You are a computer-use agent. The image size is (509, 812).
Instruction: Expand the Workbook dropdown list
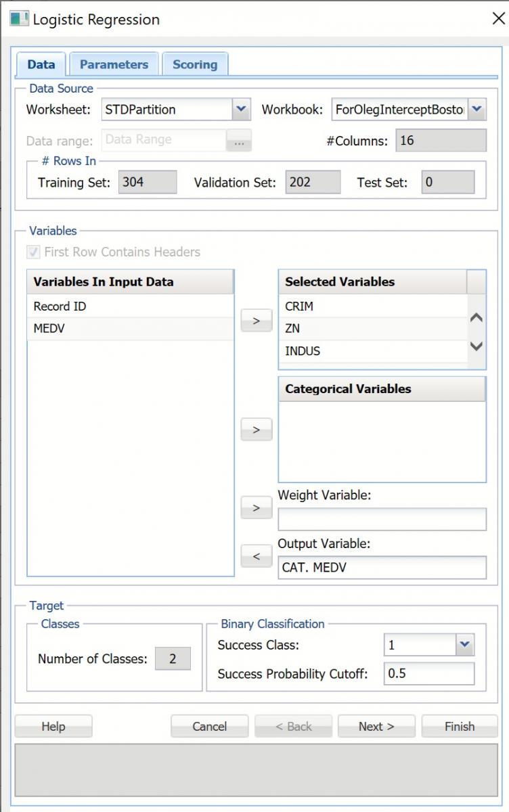coord(477,109)
